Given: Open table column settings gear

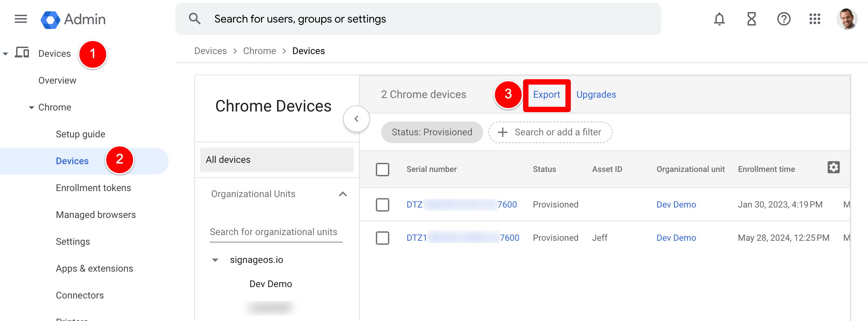Looking at the screenshot, I should [833, 167].
